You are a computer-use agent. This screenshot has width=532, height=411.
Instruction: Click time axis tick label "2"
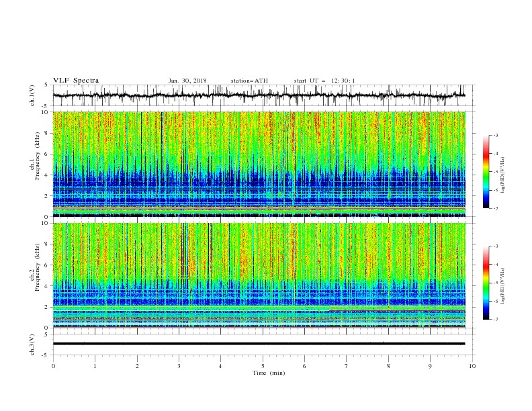coord(137,366)
